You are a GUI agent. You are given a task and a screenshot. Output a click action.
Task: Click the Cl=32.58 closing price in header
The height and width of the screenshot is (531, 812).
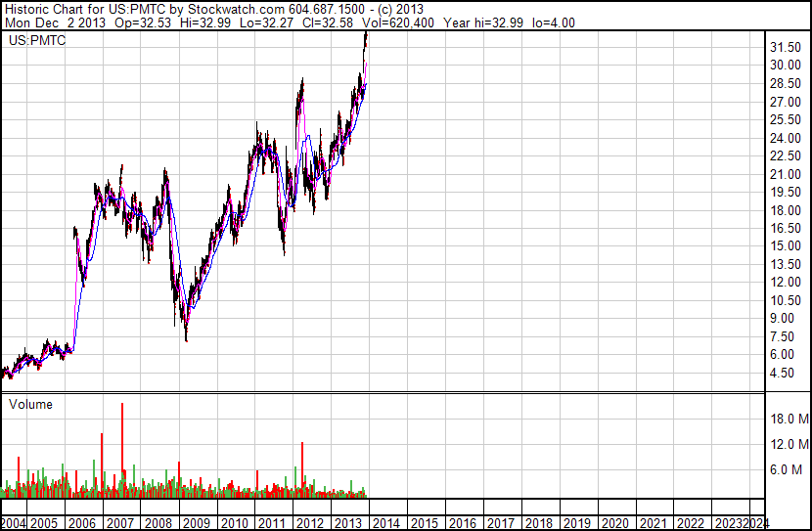pos(328,22)
